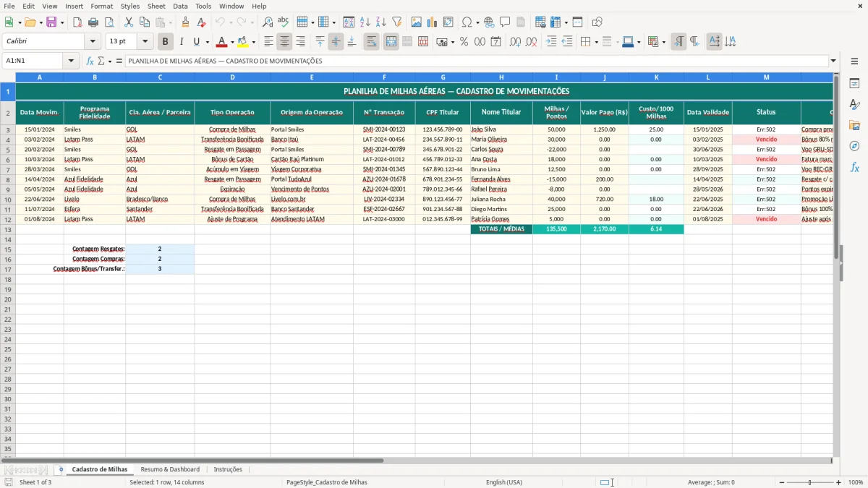Center the text horizontally

point(284,42)
